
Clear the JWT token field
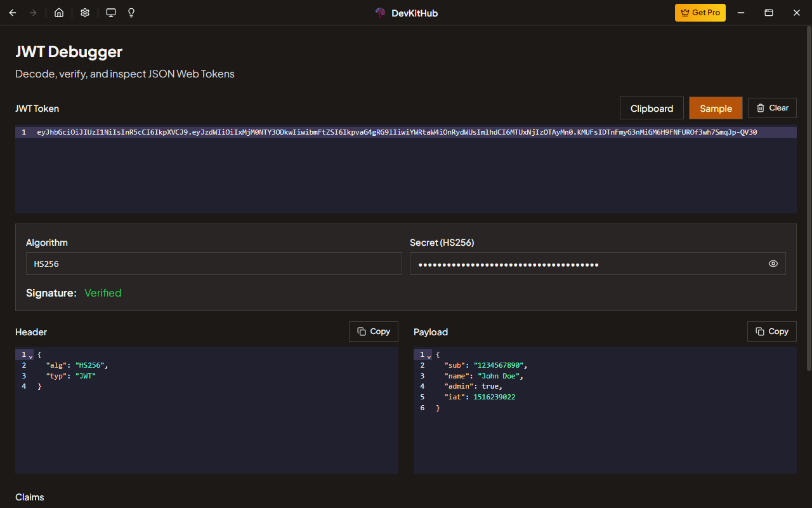click(x=772, y=108)
